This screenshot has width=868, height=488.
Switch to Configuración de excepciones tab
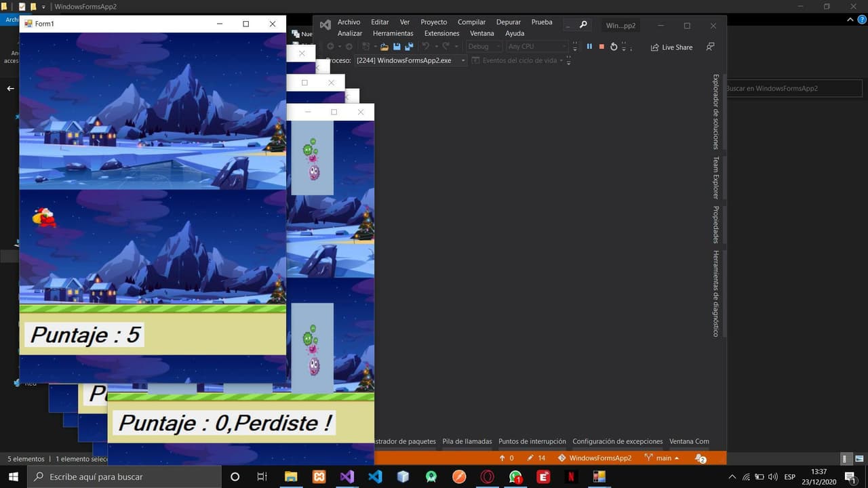618,441
